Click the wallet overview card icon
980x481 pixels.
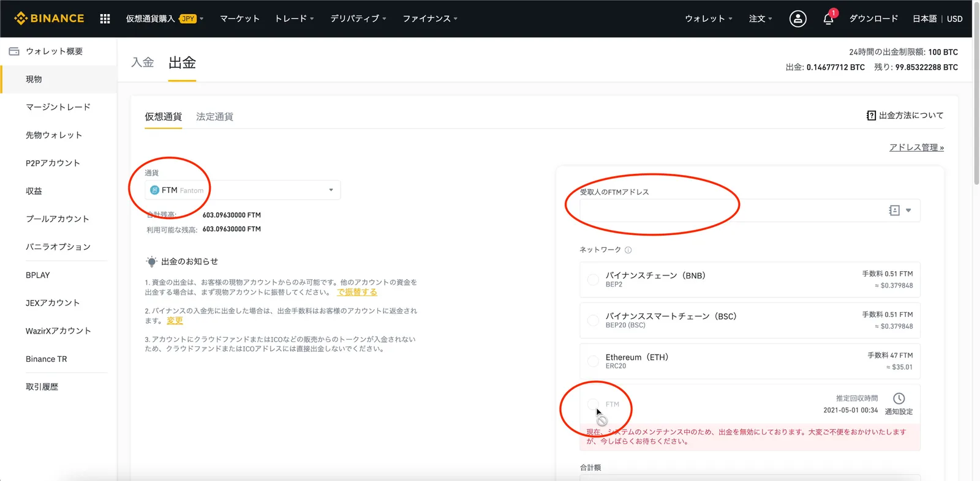14,51
